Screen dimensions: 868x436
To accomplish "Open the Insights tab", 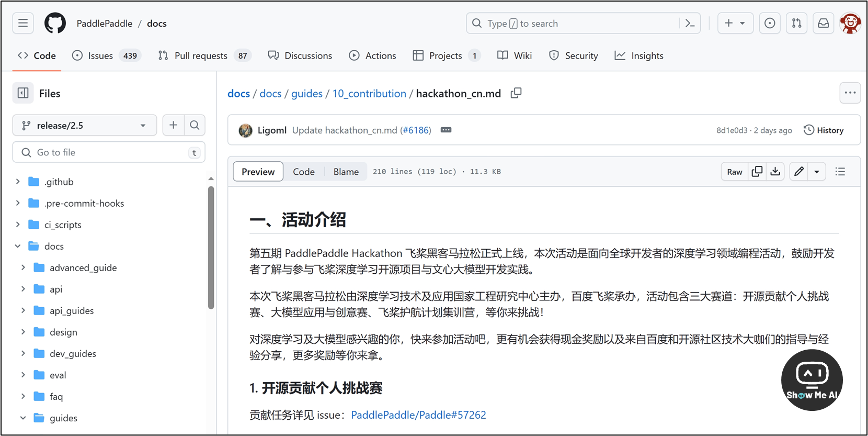I will click(x=639, y=55).
